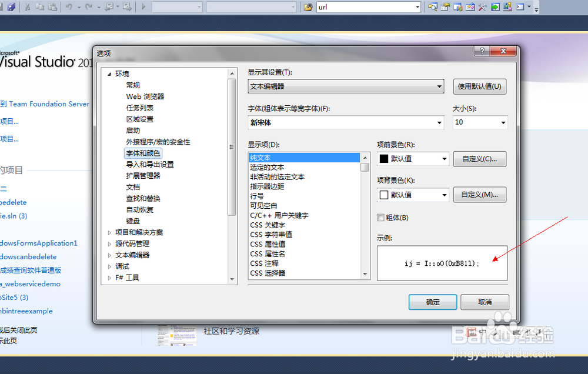The height and width of the screenshot is (374, 588).
Task: Click the green arrow Extension Manager icon
Action: [x=495, y=6]
